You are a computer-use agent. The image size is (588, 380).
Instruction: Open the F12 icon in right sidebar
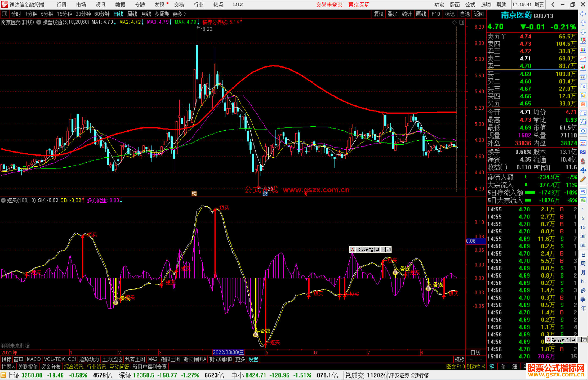coord(583,113)
